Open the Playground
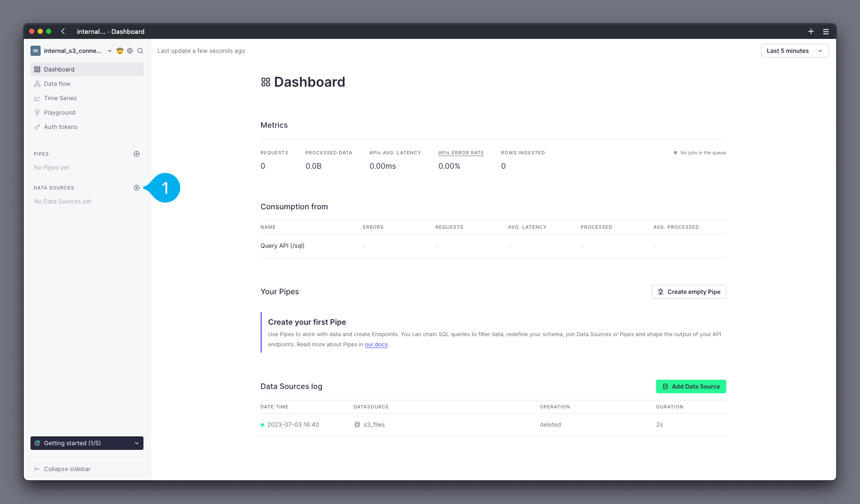 click(x=87, y=112)
